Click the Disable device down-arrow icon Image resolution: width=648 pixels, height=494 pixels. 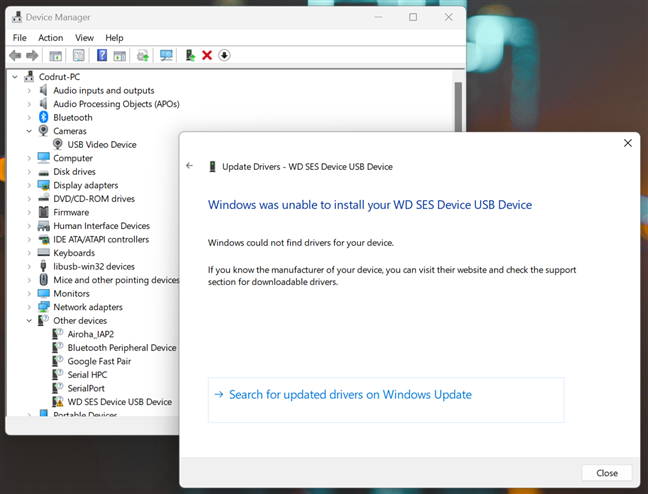pyautogui.click(x=224, y=55)
